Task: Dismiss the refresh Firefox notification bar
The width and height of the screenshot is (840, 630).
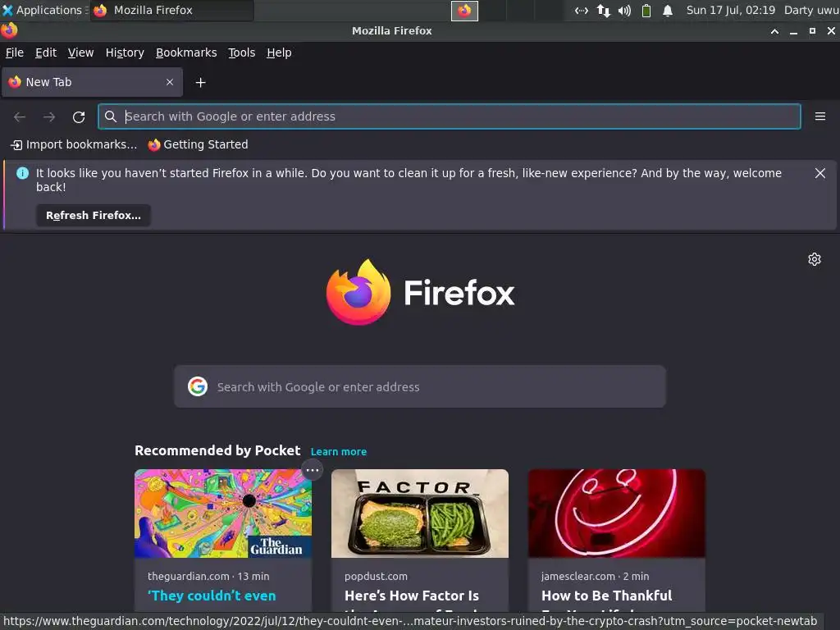Action: point(820,173)
